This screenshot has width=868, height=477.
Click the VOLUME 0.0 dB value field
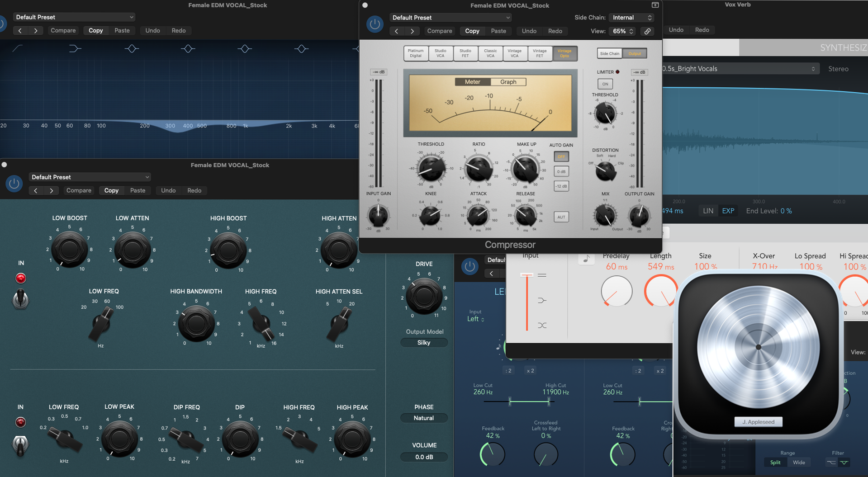coord(424,457)
